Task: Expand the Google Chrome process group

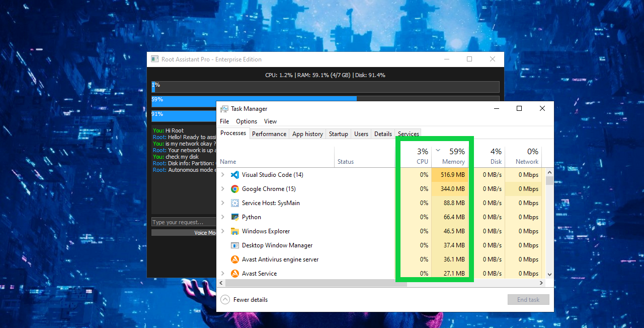Action: tap(223, 189)
